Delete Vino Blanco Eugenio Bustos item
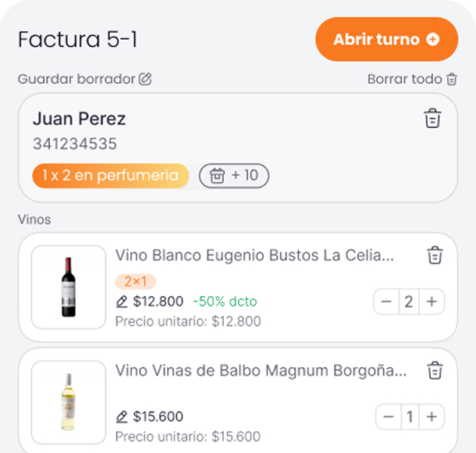476x453 pixels. click(435, 255)
